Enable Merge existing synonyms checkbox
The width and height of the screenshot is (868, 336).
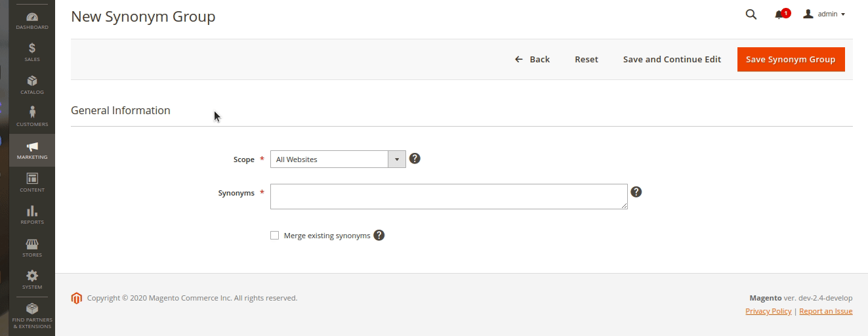[x=274, y=235]
